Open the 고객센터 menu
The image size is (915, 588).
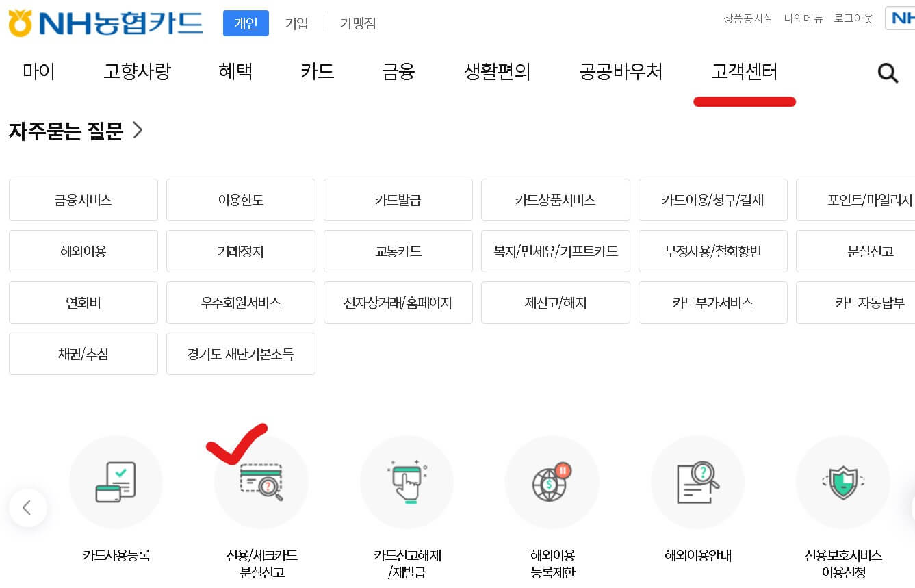pos(744,72)
